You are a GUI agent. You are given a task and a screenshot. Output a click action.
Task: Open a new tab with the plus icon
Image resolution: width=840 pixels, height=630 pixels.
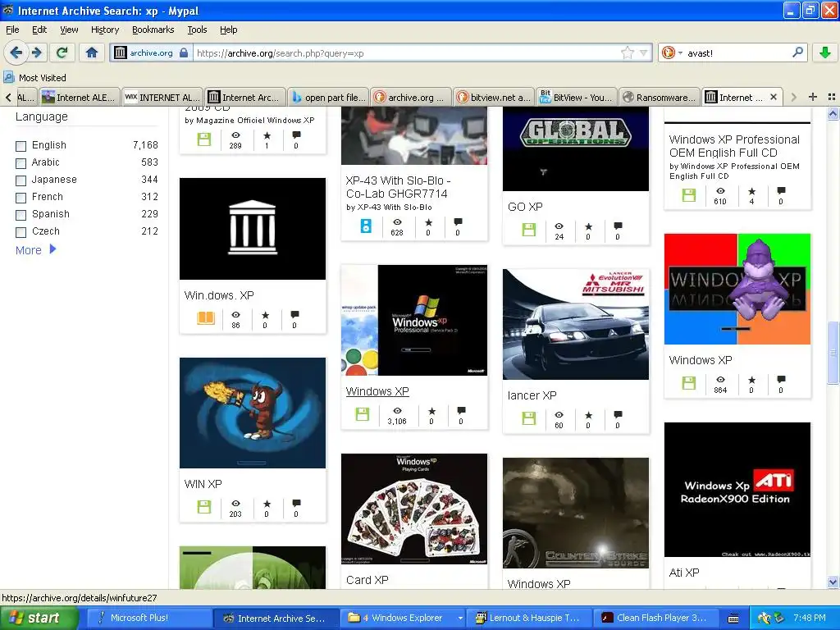click(813, 97)
